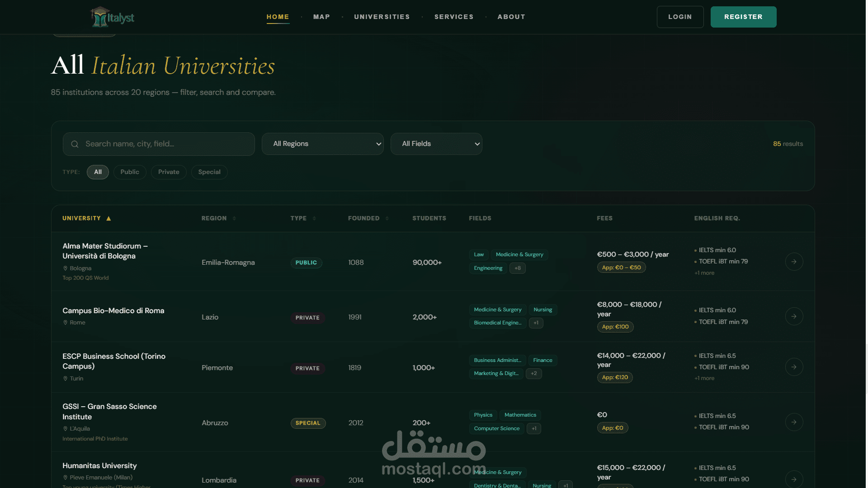This screenshot has height=488, width=868.
Task: Go to the Services menu item
Action: click(454, 17)
